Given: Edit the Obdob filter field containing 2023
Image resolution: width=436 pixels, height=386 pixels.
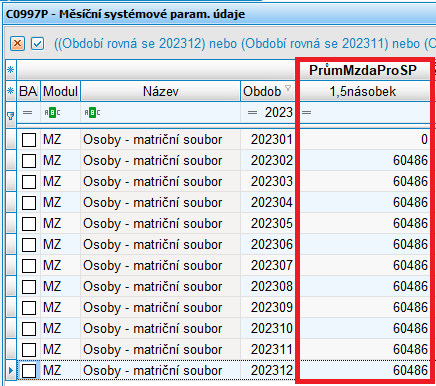Looking at the screenshot, I should [x=268, y=113].
